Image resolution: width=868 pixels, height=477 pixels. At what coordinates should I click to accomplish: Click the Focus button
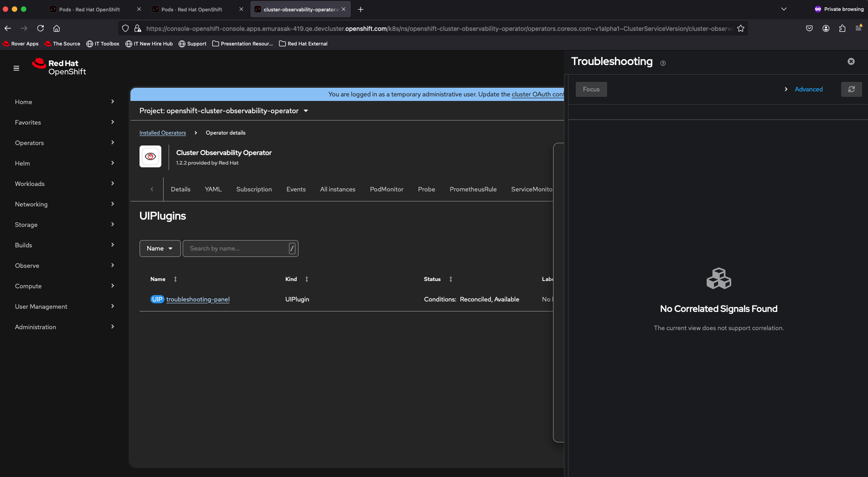click(x=591, y=89)
